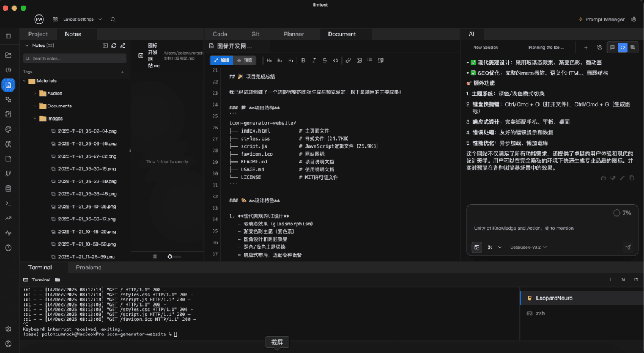
Task: Apply H1 heading format
Action: 269,60
